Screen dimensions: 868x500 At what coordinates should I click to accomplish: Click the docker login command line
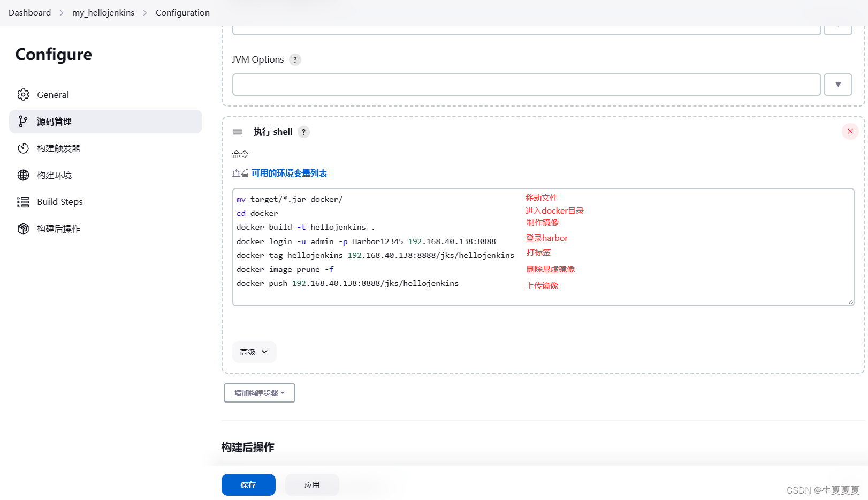(x=366, y=241)
